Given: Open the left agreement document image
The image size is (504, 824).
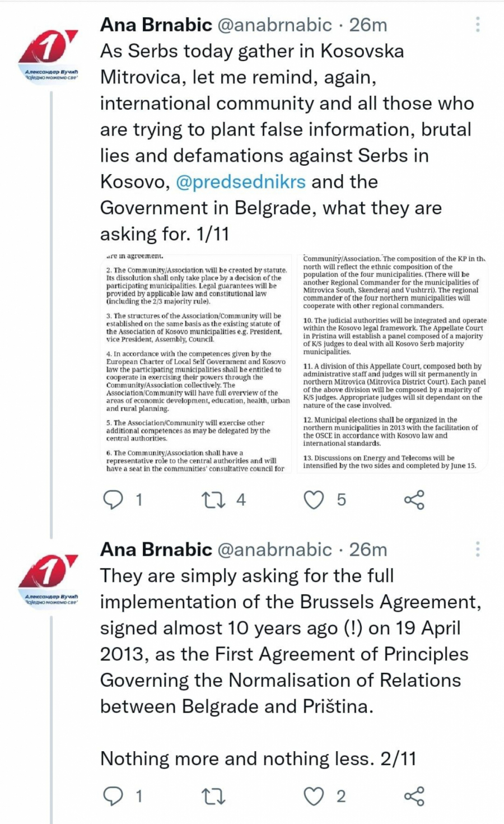Looking at the screenshot, I should point(197,363).
